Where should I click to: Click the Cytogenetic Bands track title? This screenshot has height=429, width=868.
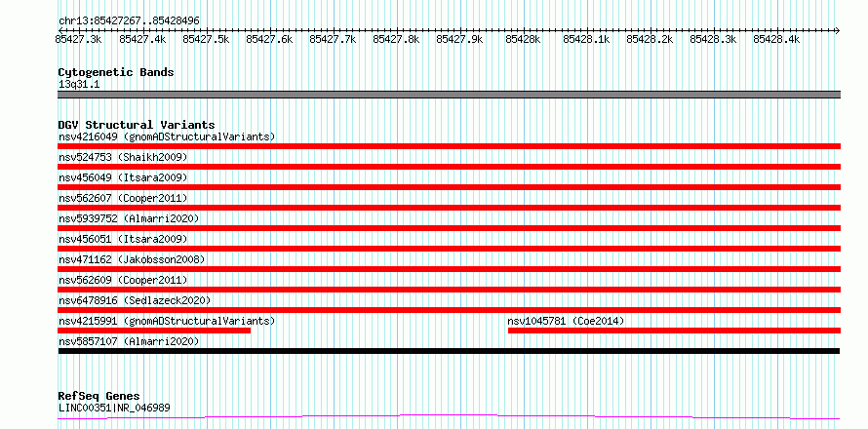point(116,72)
